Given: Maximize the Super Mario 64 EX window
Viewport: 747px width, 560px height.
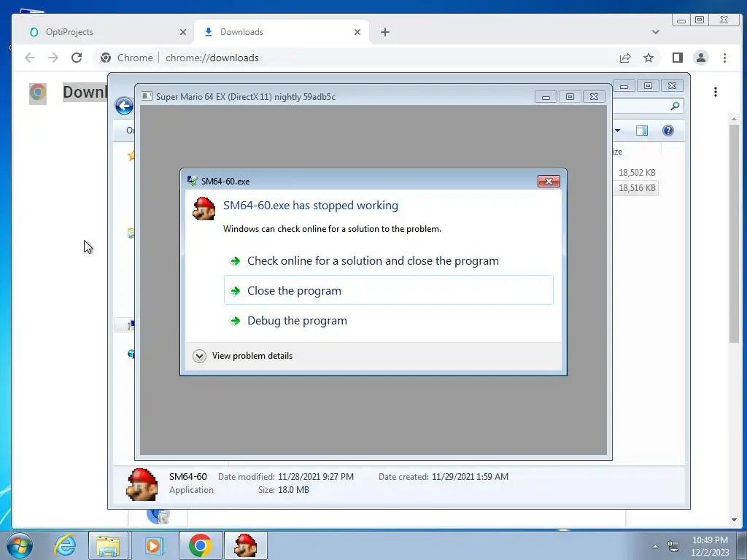Looking at the screenshot, I should pos(570,97).
